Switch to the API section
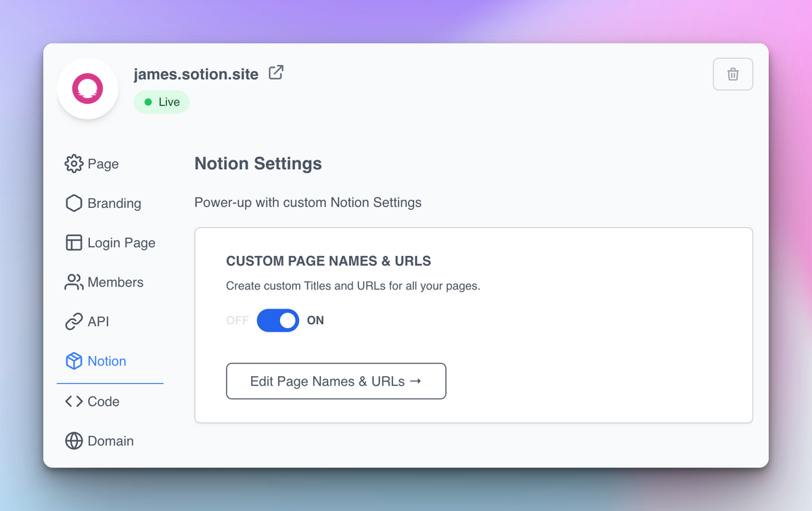 click(x=87, y=321)
